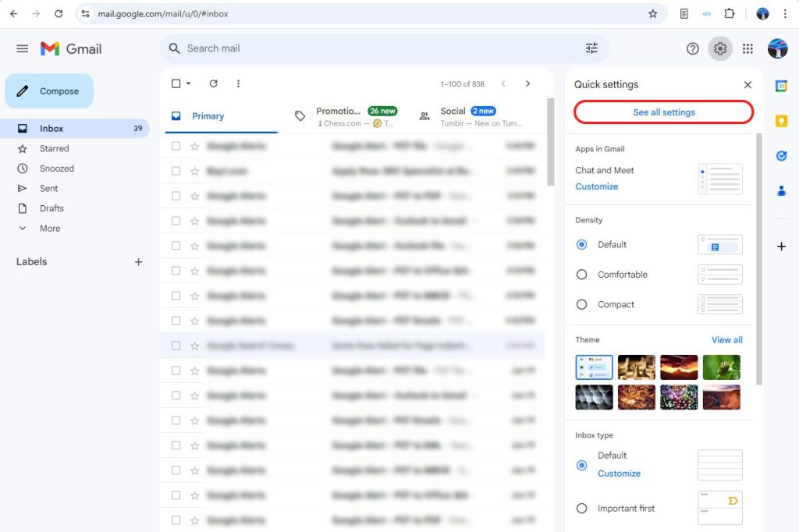The width and height of the screenshot is (799, 532).
Task: Open Google Tasks side panel icon
Action: point(781,156)
